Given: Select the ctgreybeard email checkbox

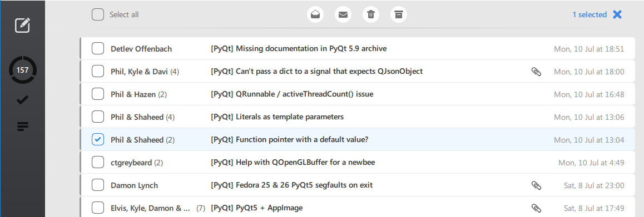Looking at the screenshot, I should tap(98, 163).
